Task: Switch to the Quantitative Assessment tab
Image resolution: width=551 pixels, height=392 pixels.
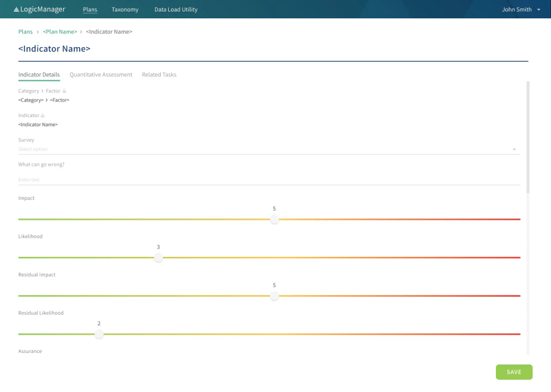Action: pos(101,75)
